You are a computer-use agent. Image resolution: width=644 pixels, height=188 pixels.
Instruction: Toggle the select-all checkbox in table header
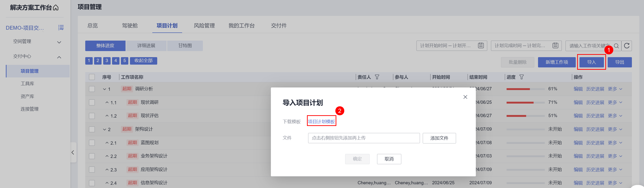92,77
